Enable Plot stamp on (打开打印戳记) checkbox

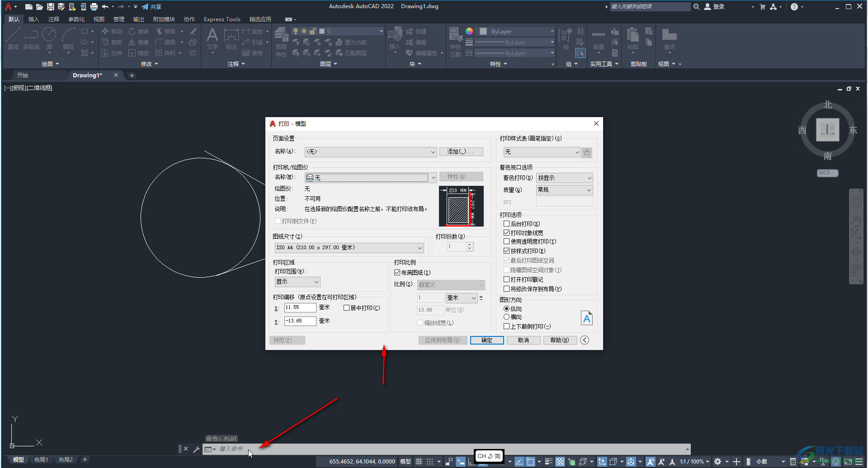coord(507,279)
